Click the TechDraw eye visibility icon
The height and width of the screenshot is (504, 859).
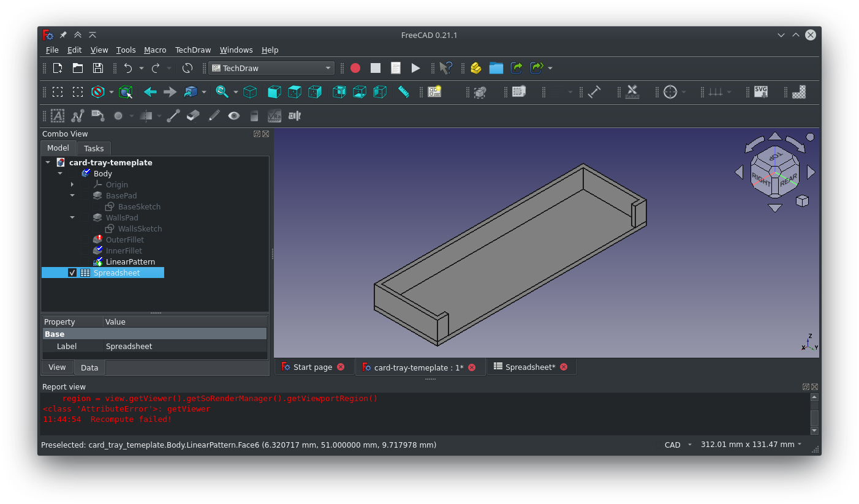pyautogui.click(x=233, y=116)
